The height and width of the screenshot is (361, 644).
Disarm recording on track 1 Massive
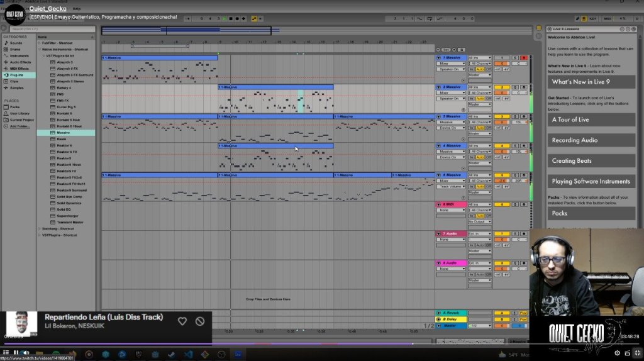[524, 58]
